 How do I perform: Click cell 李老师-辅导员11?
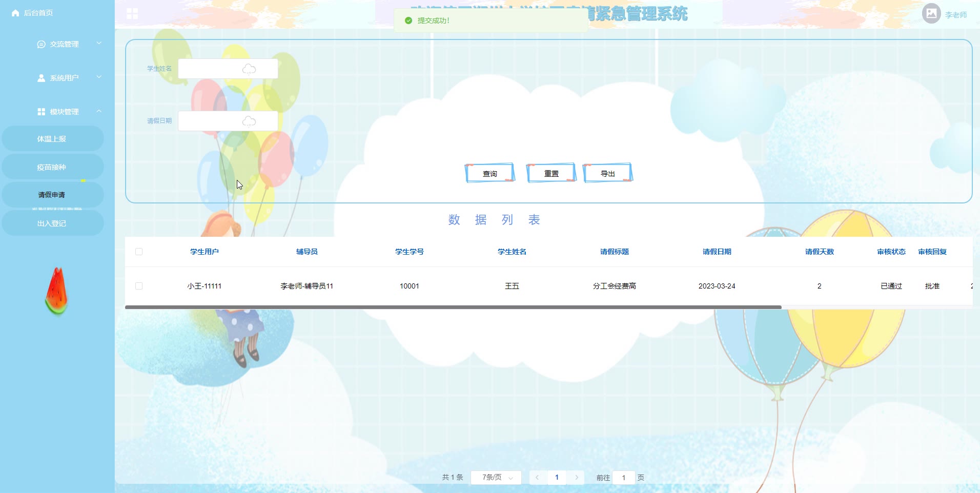coord(307,286)
